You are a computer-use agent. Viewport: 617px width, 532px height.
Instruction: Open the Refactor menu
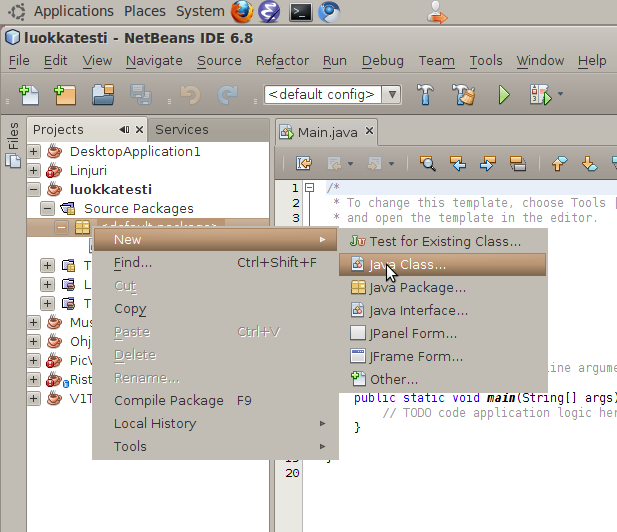282,61
